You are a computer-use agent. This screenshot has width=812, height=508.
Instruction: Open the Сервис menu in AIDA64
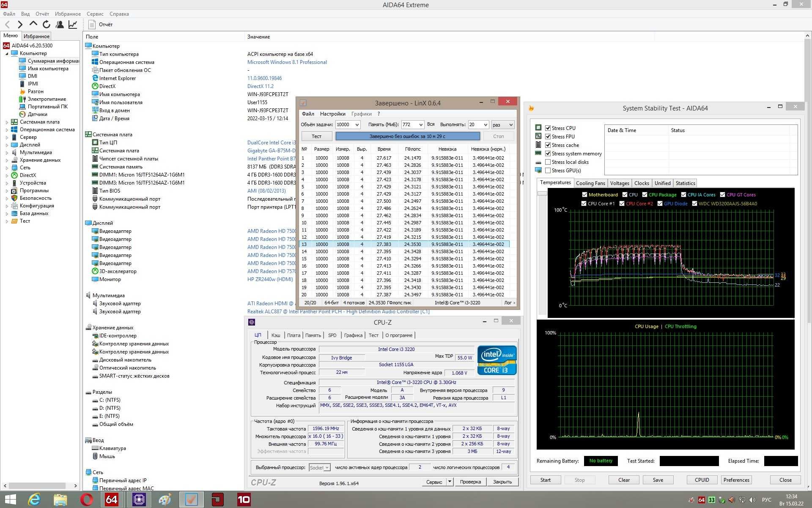coord(95,14)
